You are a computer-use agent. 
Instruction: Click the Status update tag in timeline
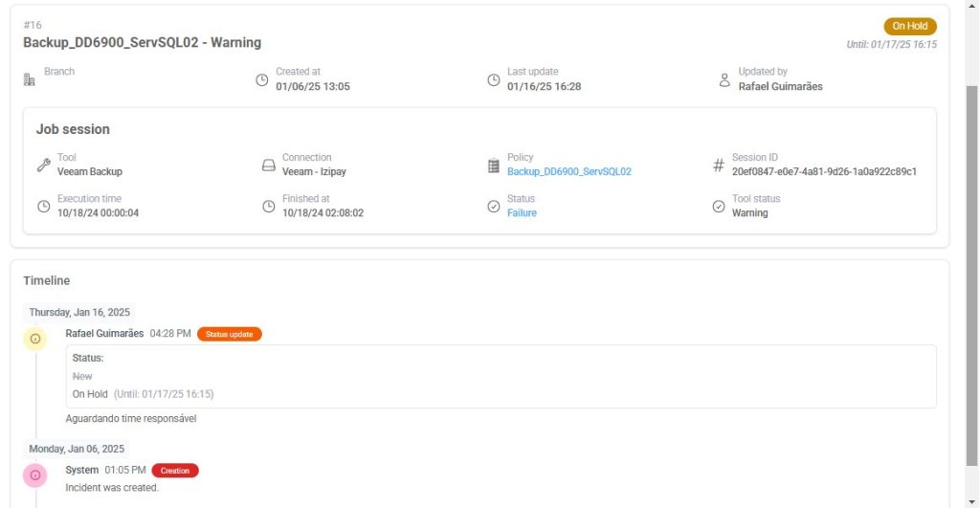229,334
